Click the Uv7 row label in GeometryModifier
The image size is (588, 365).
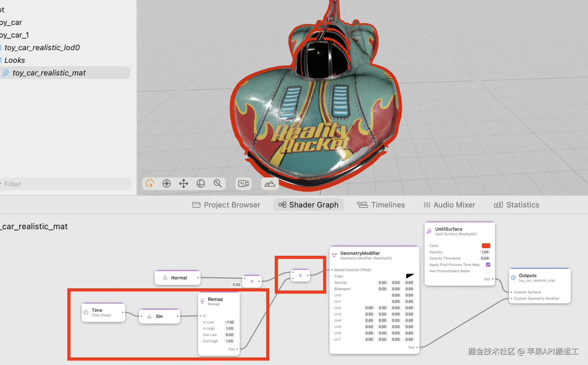tap(338, 339)
